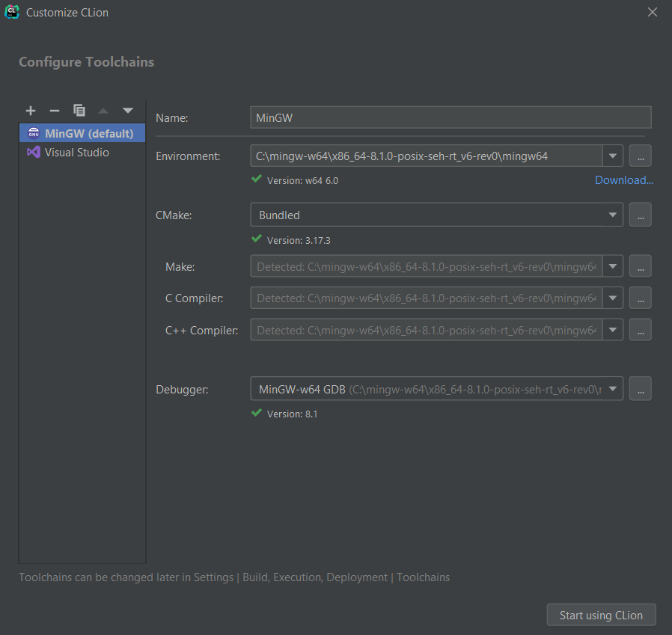Open the CMake Bundled dropdown
Screen dimensions: 672x635
coord(436,215)
